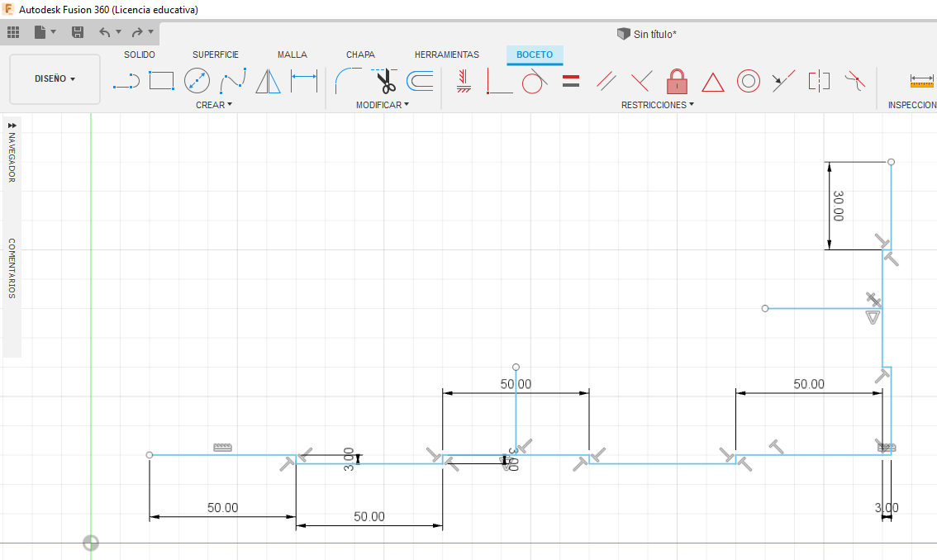Switch to the HERRAMIENTAS tab
This screenshot has height=560, width=937.
pyautogui.click(x=447, y=55)
